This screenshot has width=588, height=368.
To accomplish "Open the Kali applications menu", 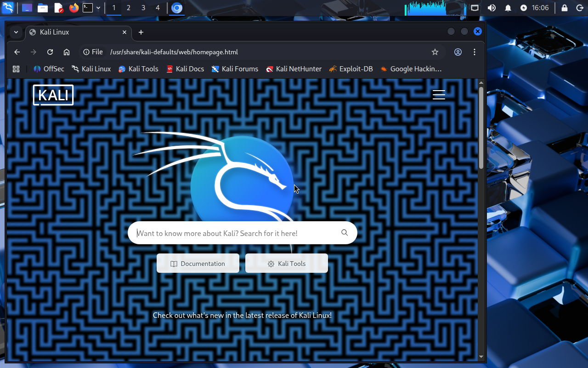I will click(x=8, y=8).
